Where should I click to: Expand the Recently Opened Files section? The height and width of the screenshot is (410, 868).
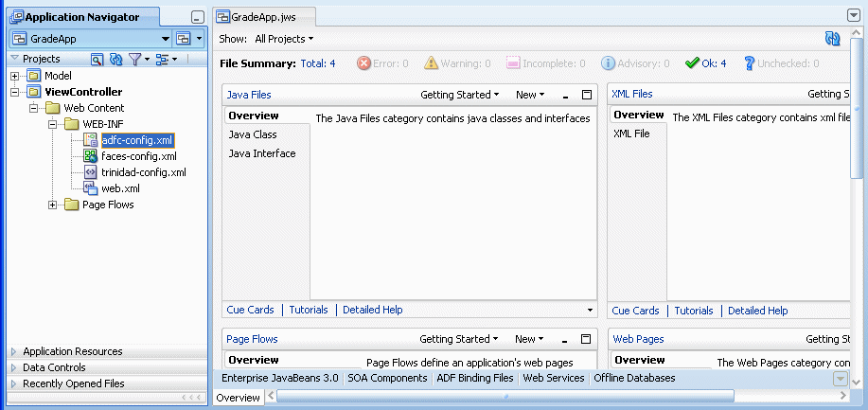click(14, 383)
